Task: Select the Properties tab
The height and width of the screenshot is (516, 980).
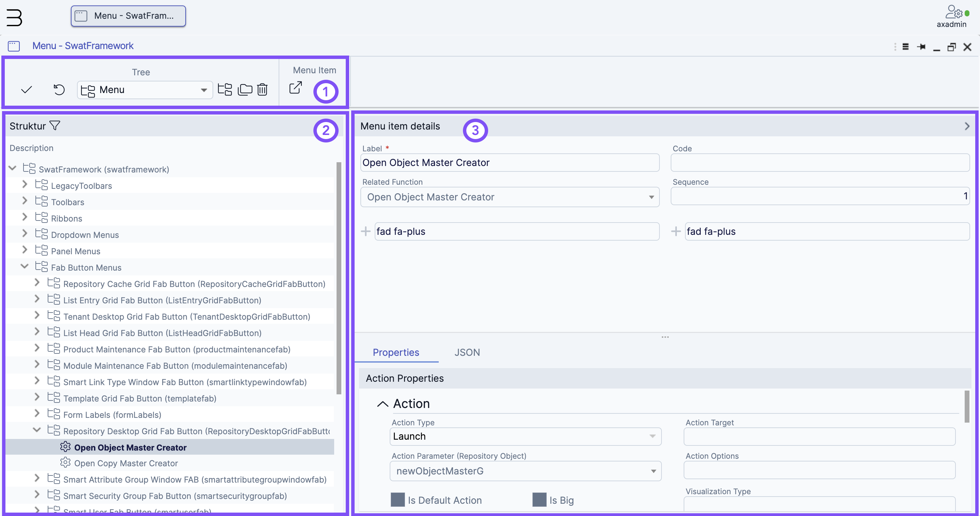Action: [396, 352]
